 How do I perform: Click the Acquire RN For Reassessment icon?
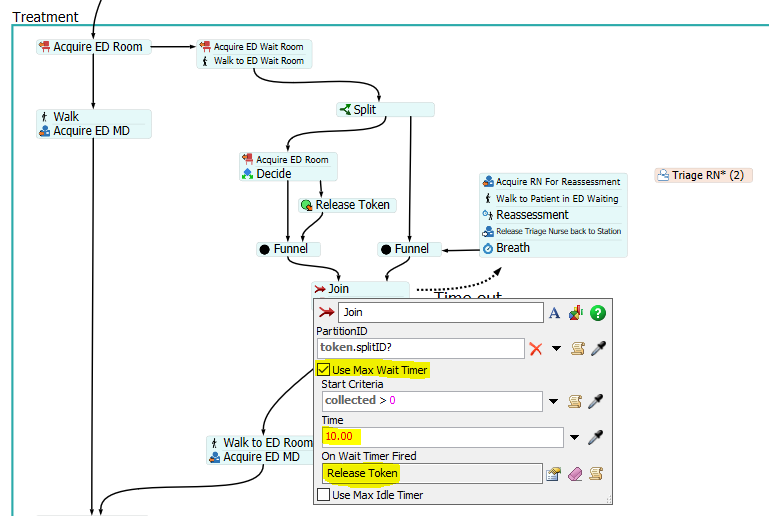488,181
